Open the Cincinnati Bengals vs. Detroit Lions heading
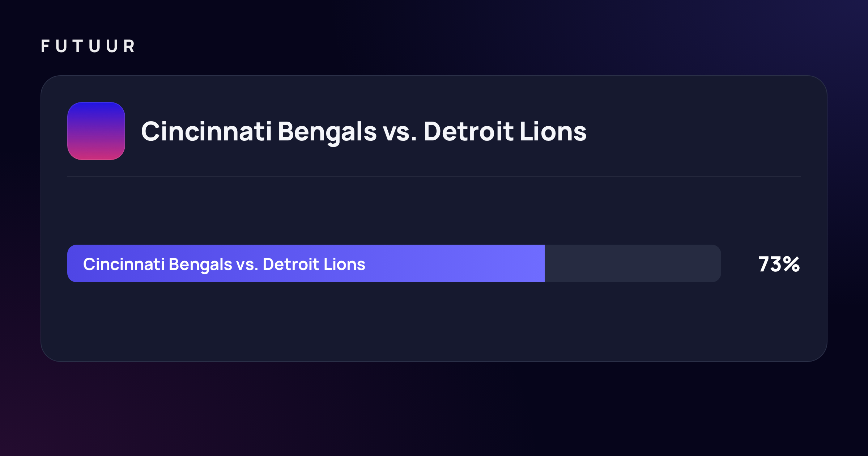Screen dimensions: 868x456 tap(364, 132)
